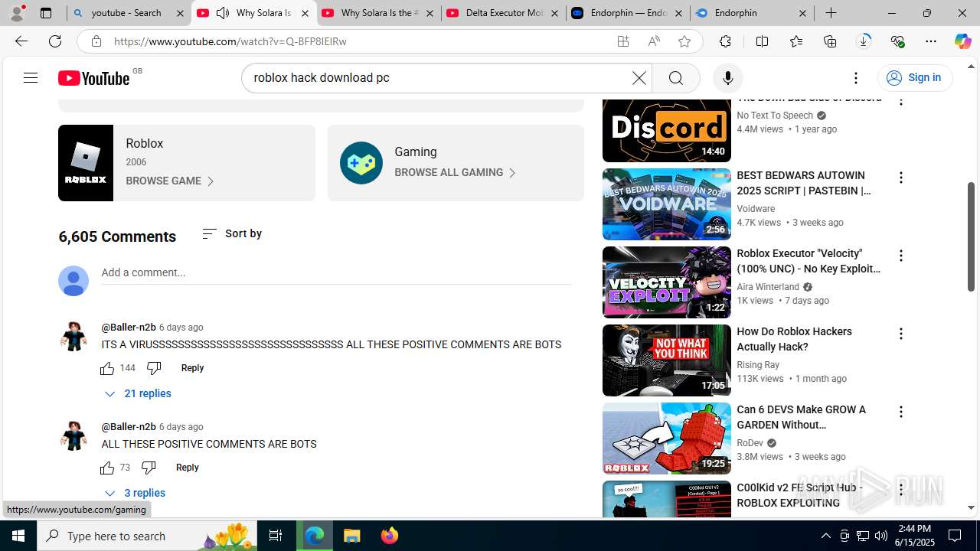Open How Do Roblox Hackers Actually Hack? title
The height and width of the screenshot is (551, 980).
coord(794,339)
